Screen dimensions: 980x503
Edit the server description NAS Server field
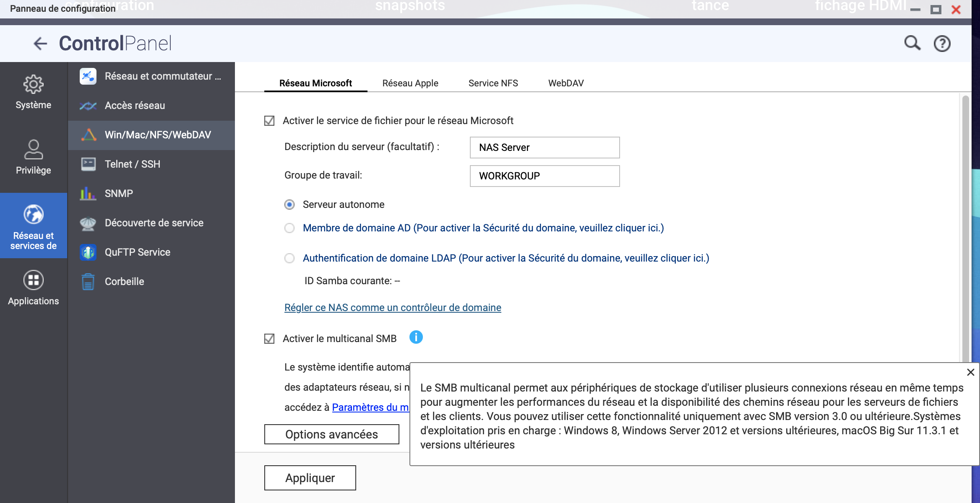[x=545, y=148]
